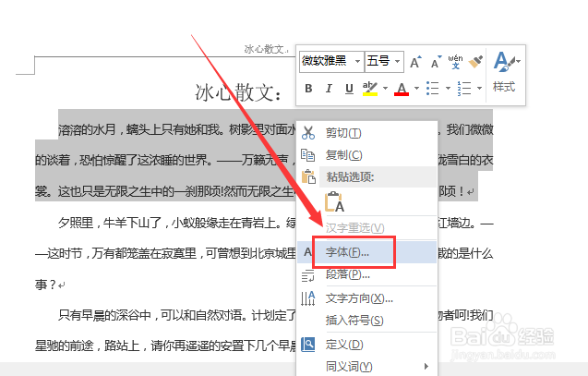
Task: Apply numbered list formatting
Action: [464, 89]
